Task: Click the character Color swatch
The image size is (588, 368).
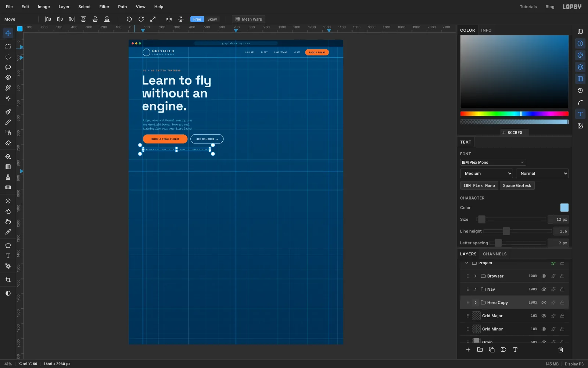Action: coord(564,208)
